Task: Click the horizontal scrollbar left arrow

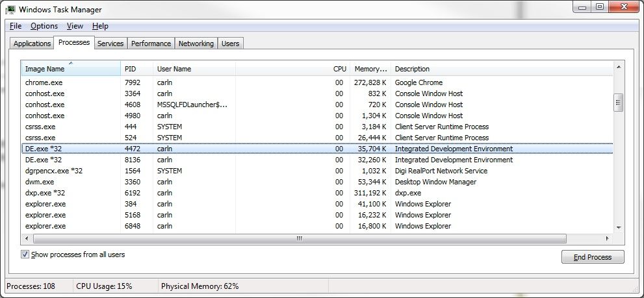Action: [x=27, y=238]
